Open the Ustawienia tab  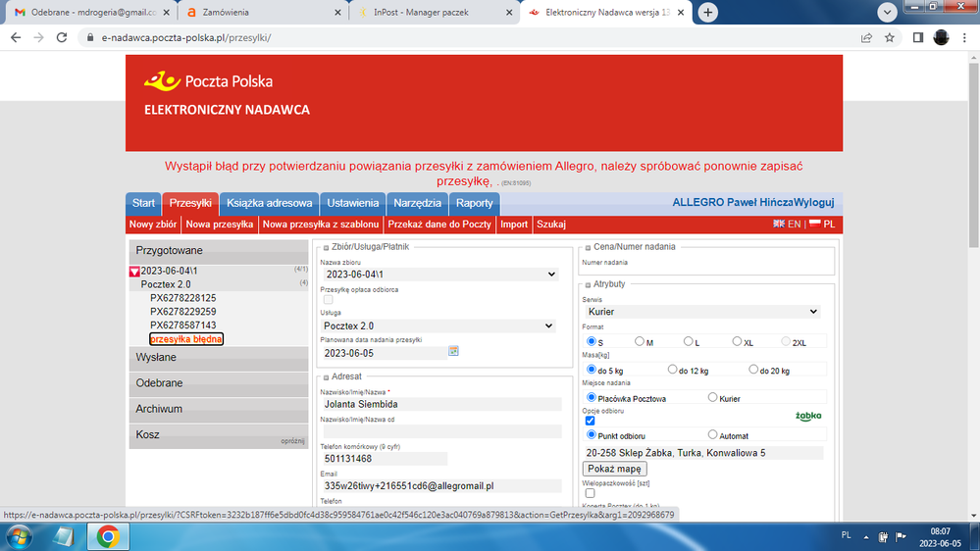click(x=352, y=203)
